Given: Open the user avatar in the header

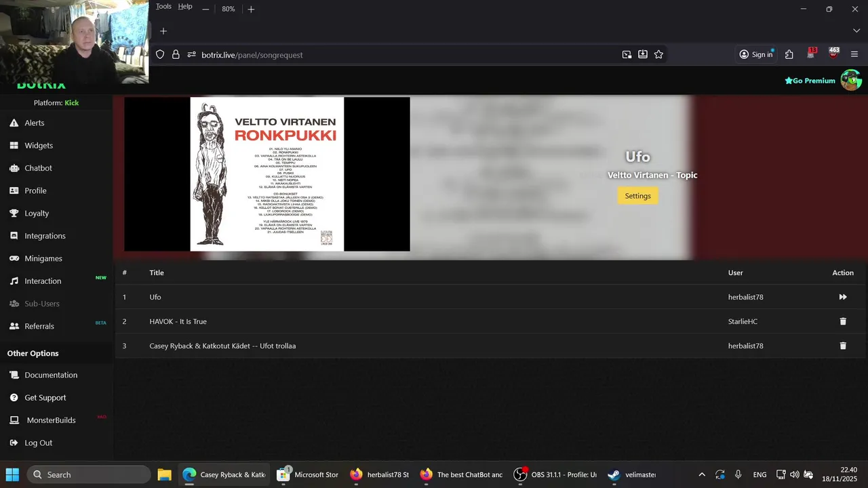Looking at the screenshot, I should coord(850,80).
